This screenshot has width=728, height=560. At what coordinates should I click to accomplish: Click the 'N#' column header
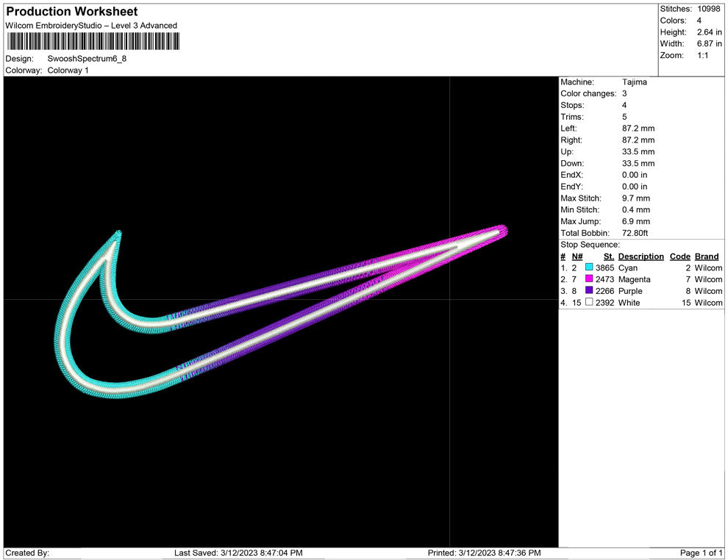click(577, 256)
